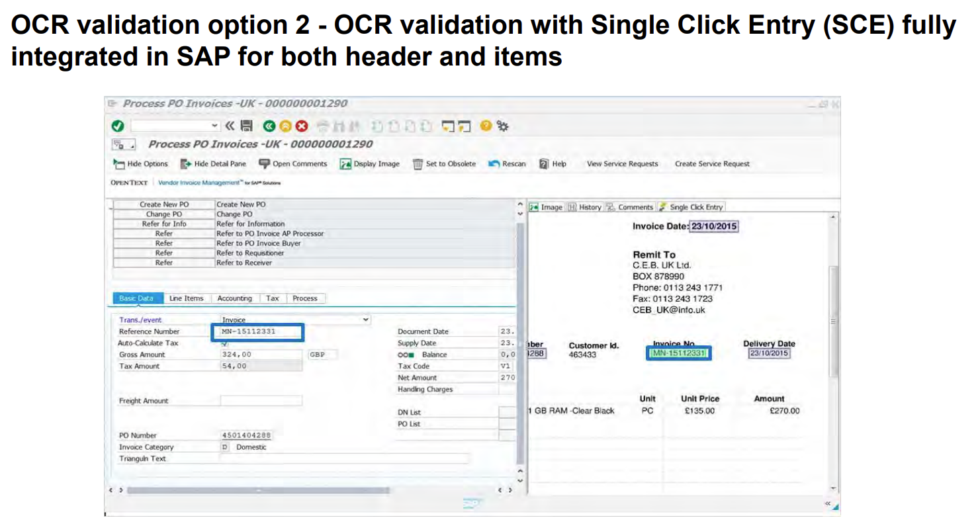
Task: Click the red Cancel icon
Action: pyautogui.click(x=302, y=126)
